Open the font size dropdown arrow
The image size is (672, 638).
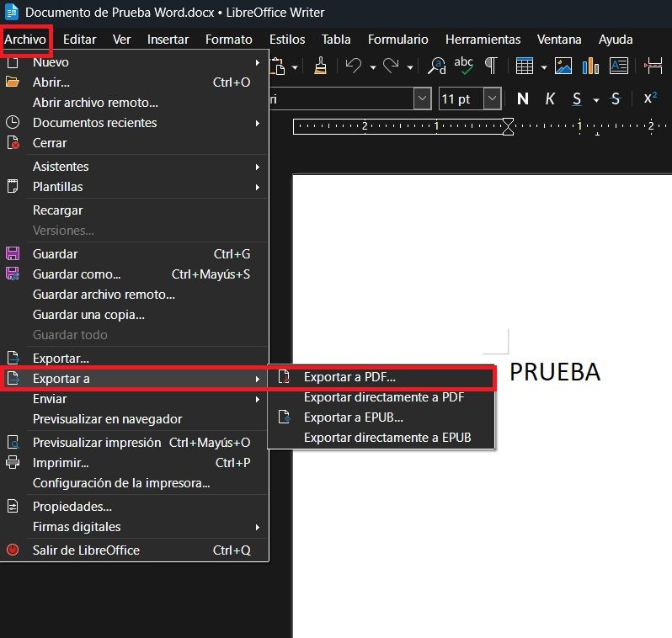click(493, 98)
